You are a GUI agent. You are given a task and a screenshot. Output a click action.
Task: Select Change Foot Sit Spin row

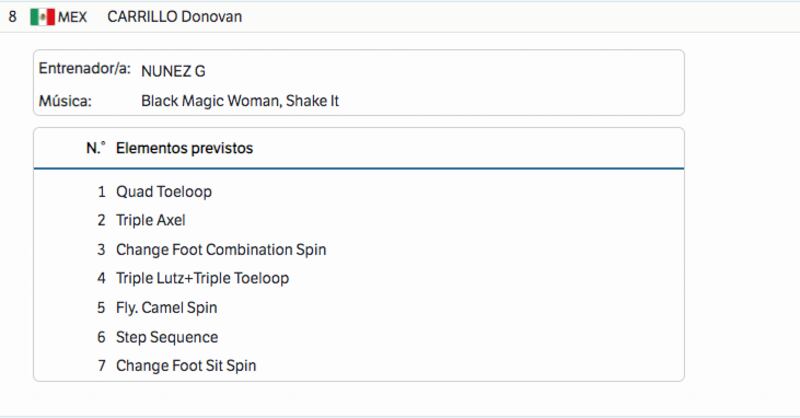pyautogui.click(x=359, y=366)
